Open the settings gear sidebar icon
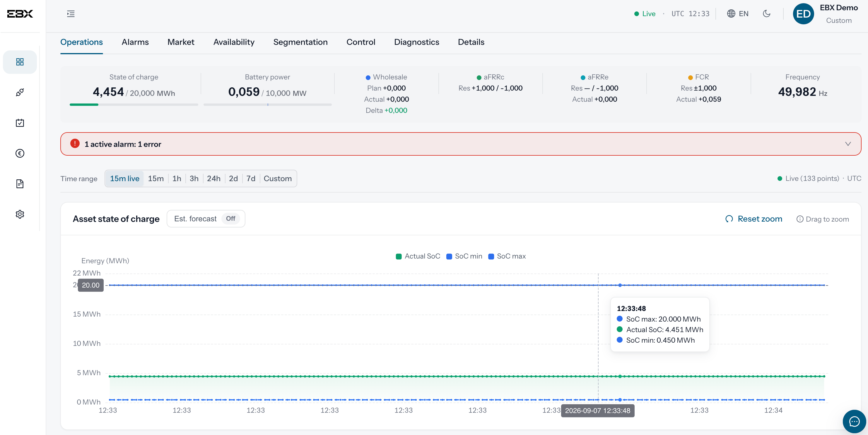Image resolution: width=868 pixels, height=435 pixels. 20,214
